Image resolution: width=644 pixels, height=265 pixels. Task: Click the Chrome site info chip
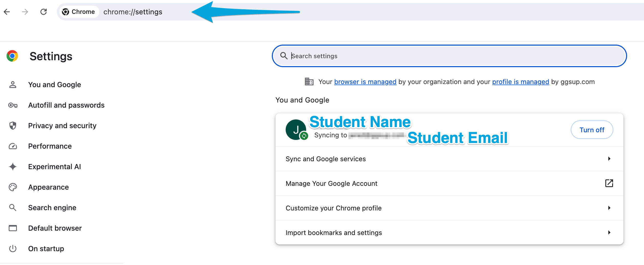[79, 12]
